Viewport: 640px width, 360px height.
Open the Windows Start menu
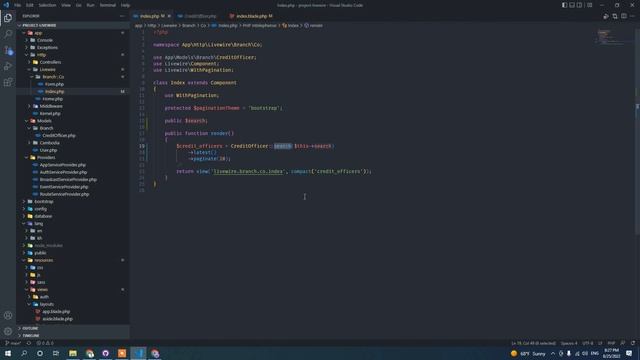[x=8, y=353]
